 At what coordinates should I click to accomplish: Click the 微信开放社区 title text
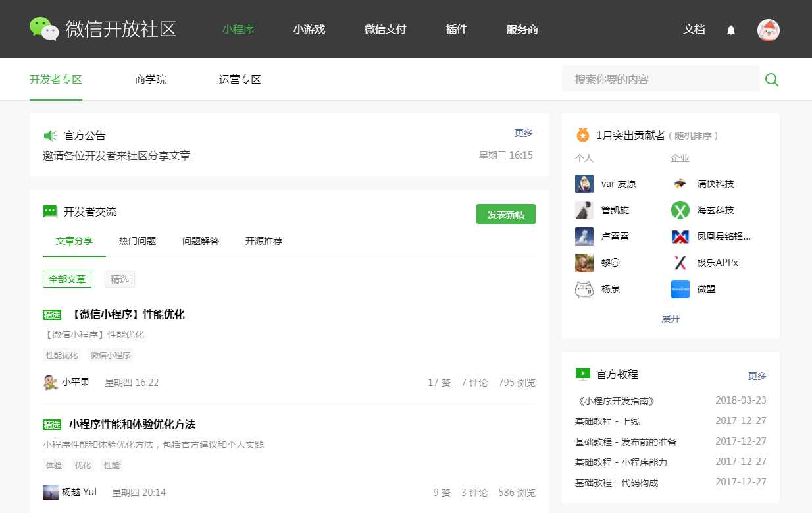pos(121,29)
